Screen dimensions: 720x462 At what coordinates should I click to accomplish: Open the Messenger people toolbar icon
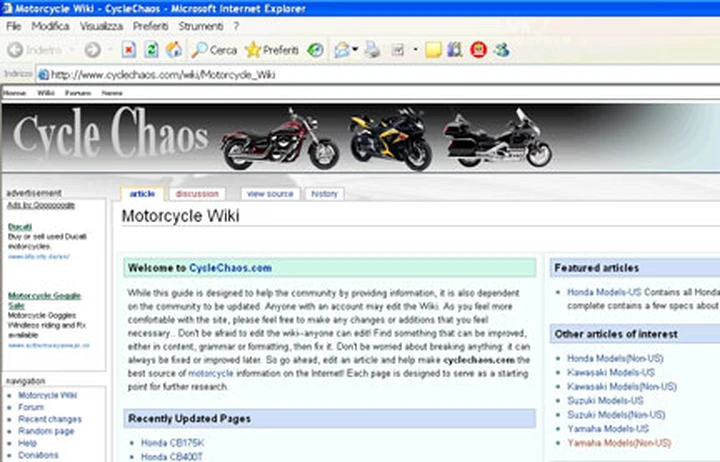(x=501, y=50)
